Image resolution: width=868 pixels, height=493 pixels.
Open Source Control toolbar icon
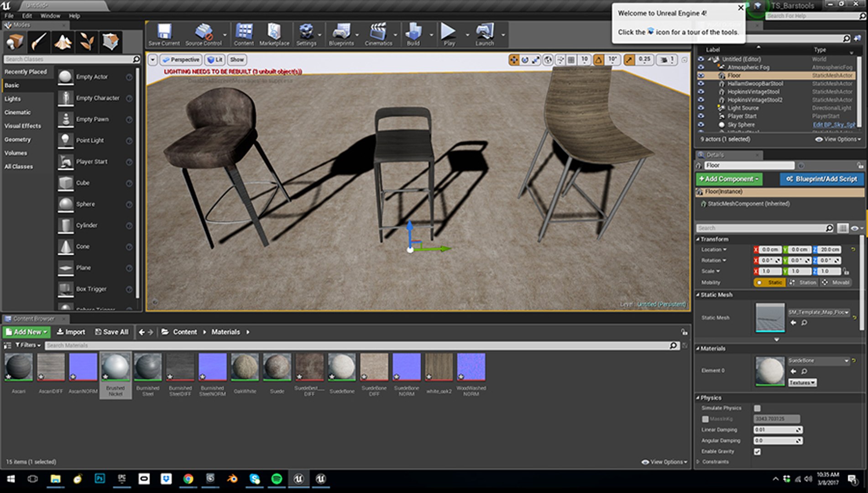point(204,35)
